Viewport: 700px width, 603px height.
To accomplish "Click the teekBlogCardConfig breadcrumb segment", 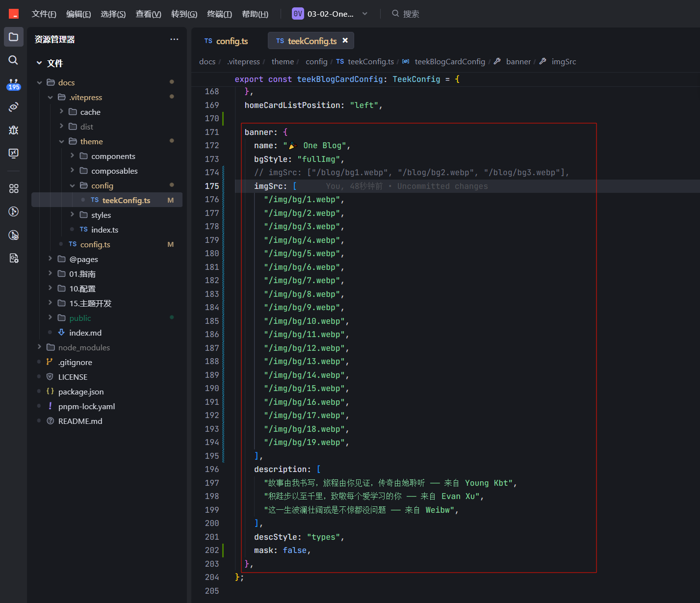I will click(x=450, y=61).
